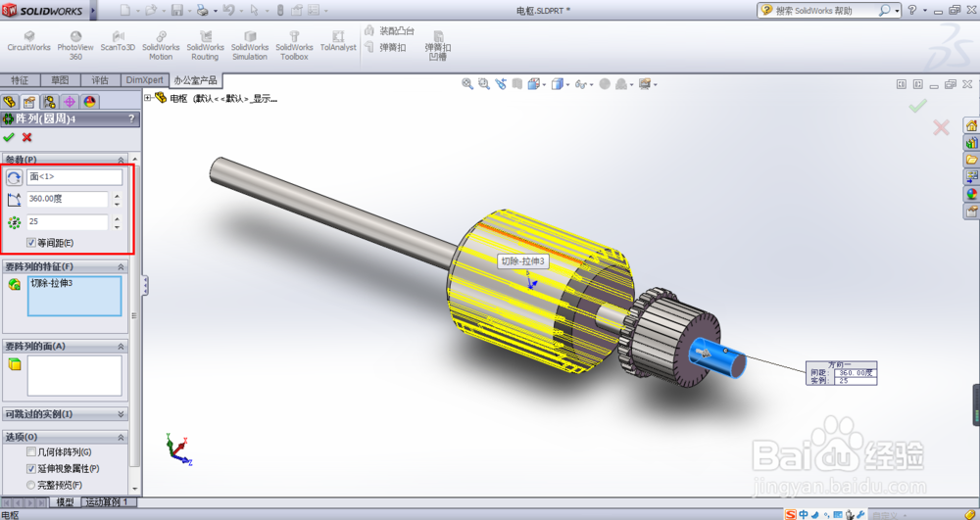Image resolution: width=980 pixels, height=520 pixels.
Task: Click the Select arrow tool
Action: [x=255, y=10]
